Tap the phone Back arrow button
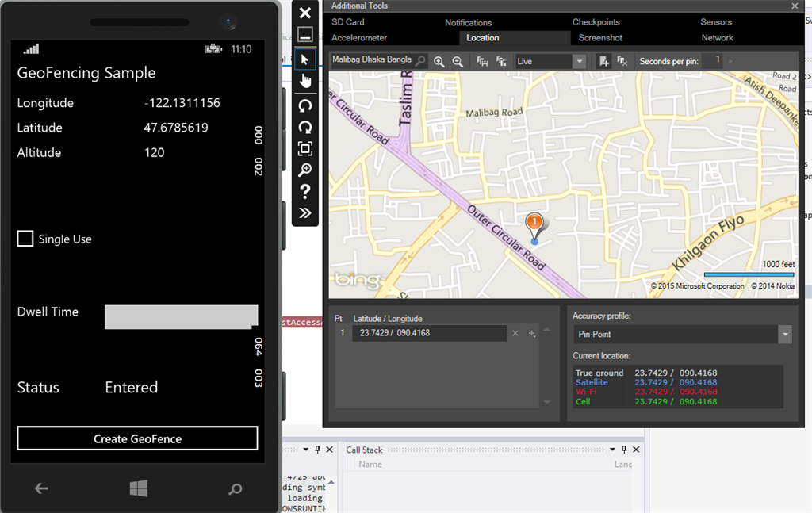This screenshot has width=812, height=513. 41,488
